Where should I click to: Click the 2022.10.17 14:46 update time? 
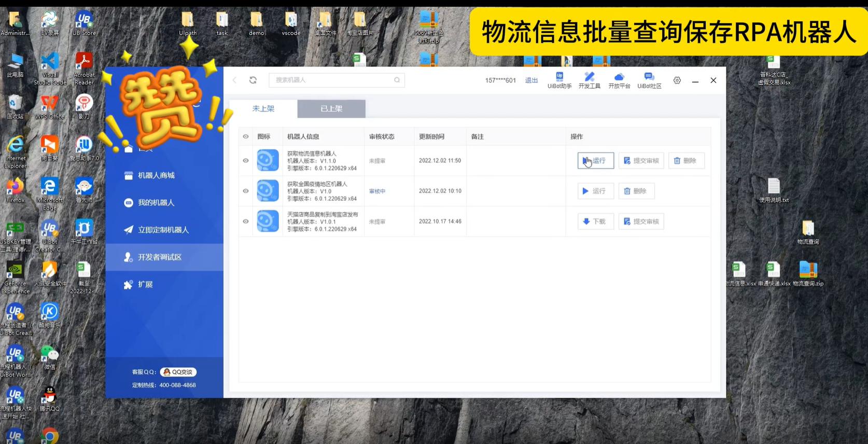tap(440, 221)
